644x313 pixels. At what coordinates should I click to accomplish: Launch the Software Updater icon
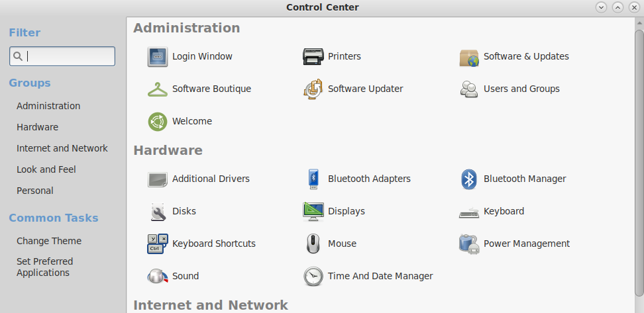(313, 89)
